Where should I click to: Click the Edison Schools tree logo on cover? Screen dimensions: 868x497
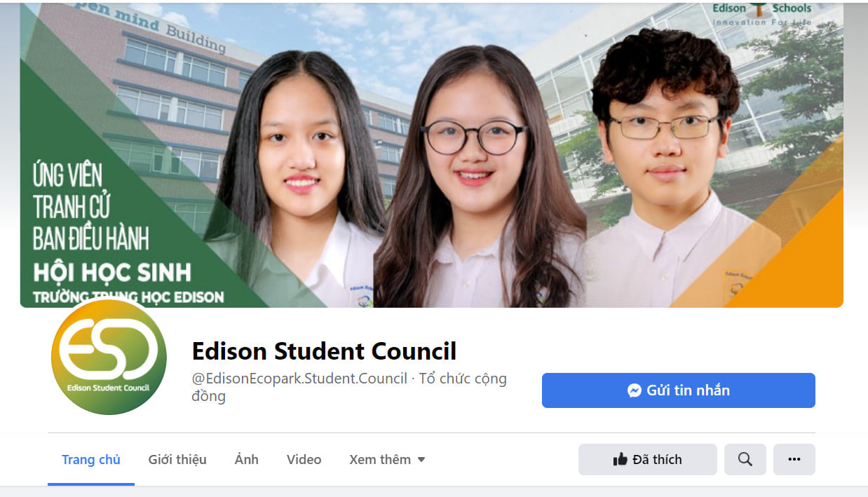(x=761, y=13)
